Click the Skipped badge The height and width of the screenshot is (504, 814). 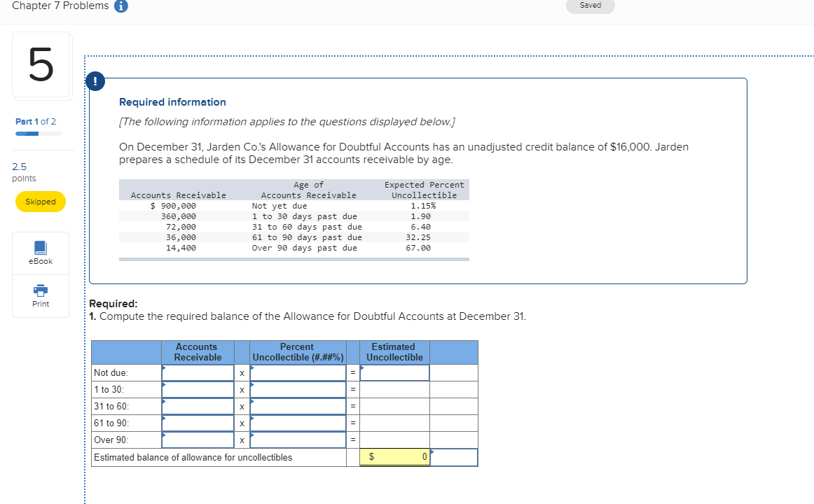tap(40, 202)
